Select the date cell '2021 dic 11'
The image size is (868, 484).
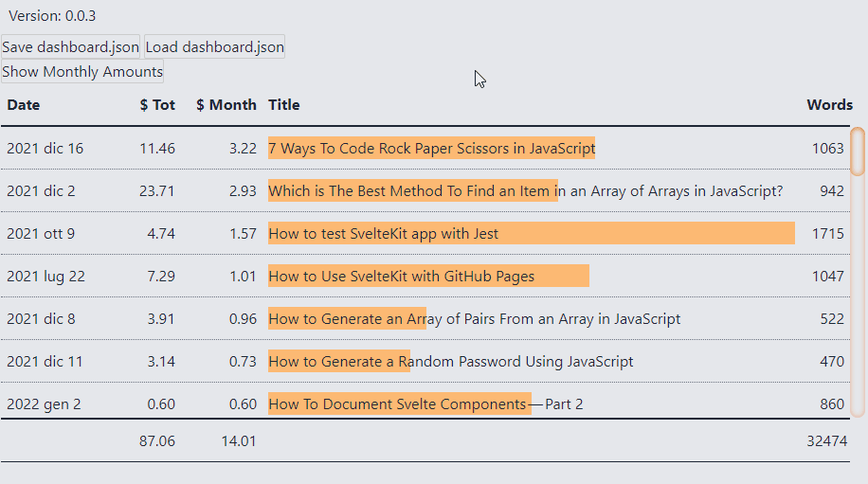45,361
